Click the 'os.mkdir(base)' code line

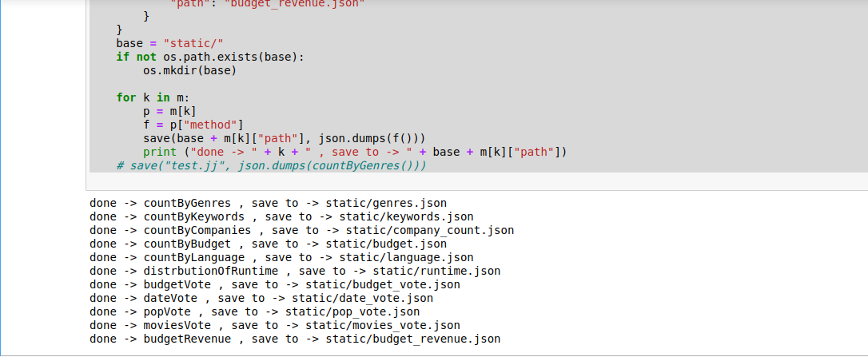coord(190,70)
